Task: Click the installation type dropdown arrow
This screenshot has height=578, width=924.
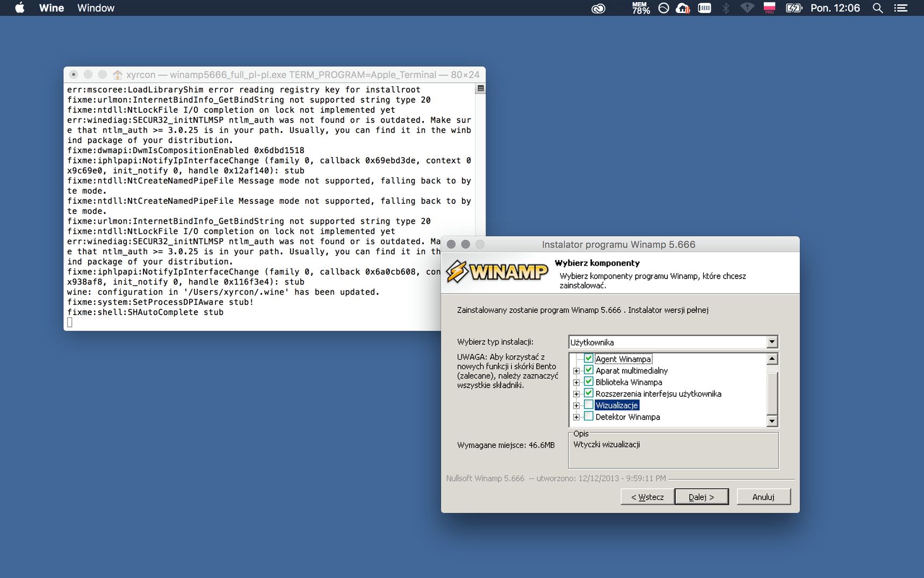Action: pyautogui.click(x=772, y=342)
